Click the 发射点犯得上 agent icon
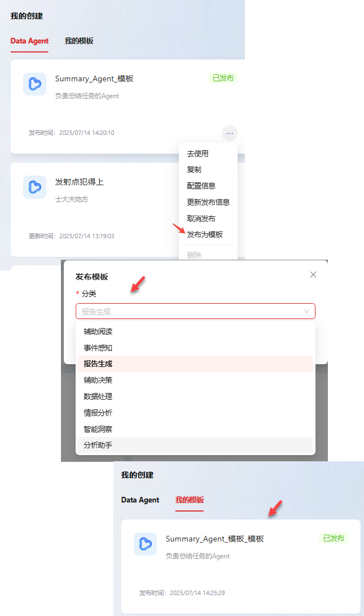The image size is (364, 616). click(34, 187)
